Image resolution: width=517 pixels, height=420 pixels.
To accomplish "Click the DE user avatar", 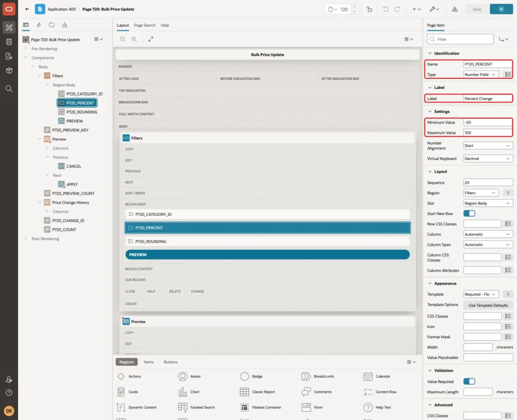I will click(x=9, y=411).
